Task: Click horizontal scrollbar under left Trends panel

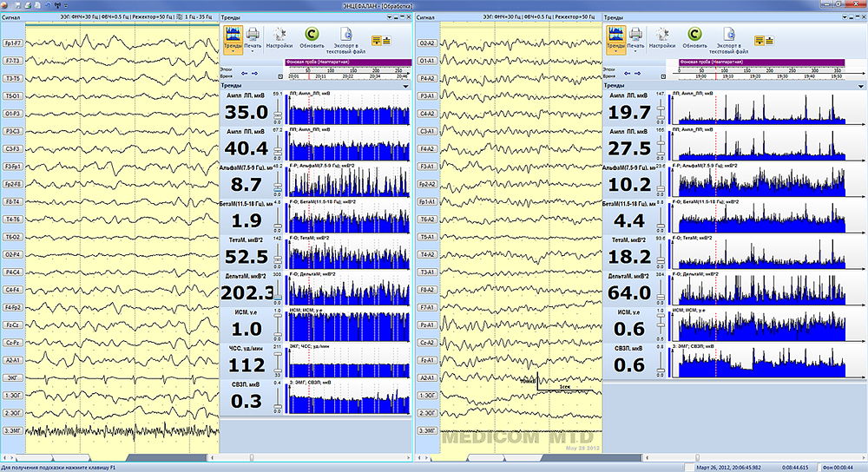Action: 311,457
